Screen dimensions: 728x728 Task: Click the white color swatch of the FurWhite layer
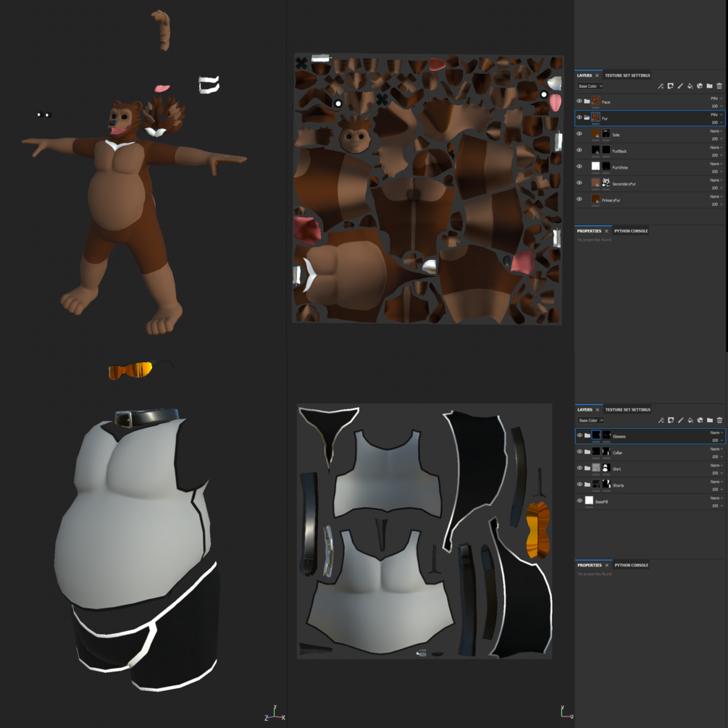[x=595, y=166]
